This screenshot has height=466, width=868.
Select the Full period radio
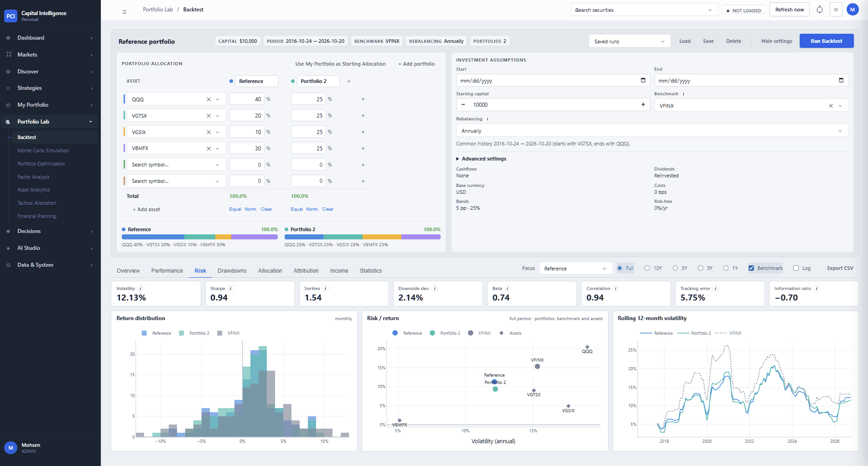620,268
